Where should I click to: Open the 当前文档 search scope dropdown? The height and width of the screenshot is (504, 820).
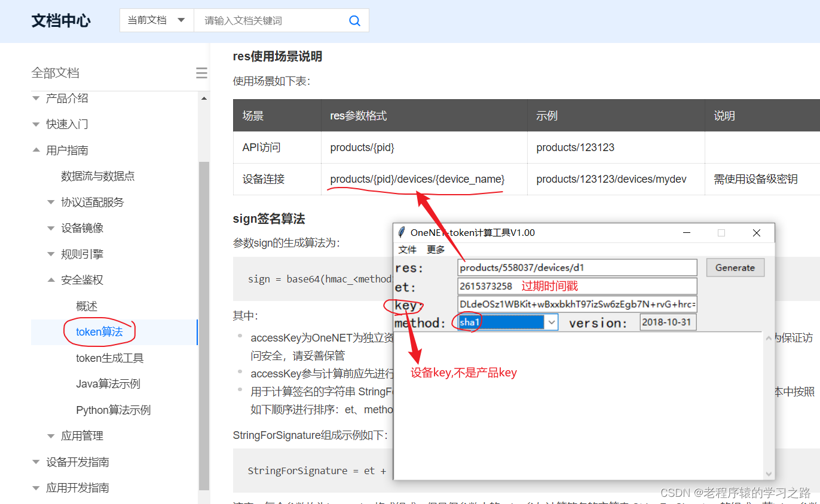tap(157, 20)
